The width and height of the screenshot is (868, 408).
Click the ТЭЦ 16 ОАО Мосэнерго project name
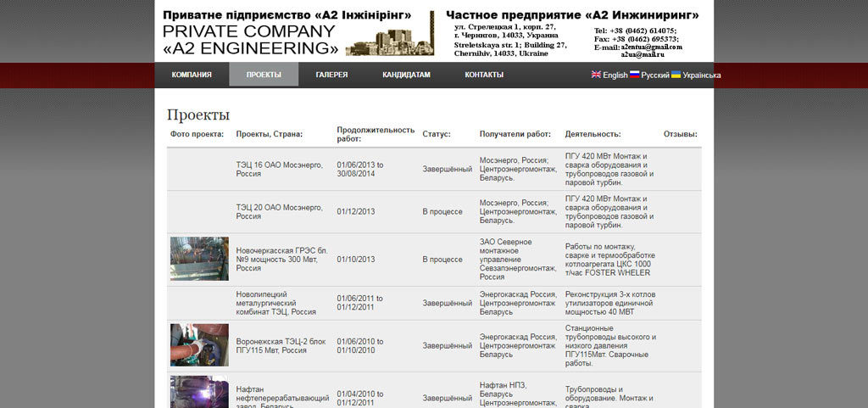coord(279,170)
